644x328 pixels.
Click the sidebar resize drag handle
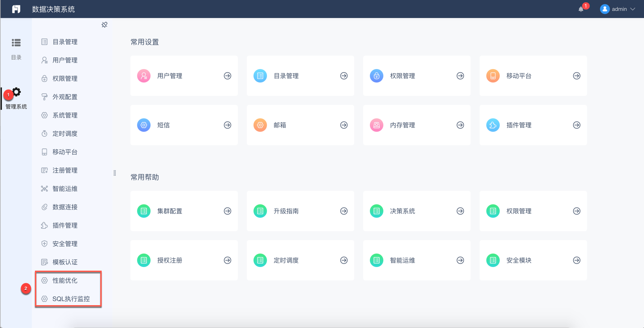(x=115, y=173)
